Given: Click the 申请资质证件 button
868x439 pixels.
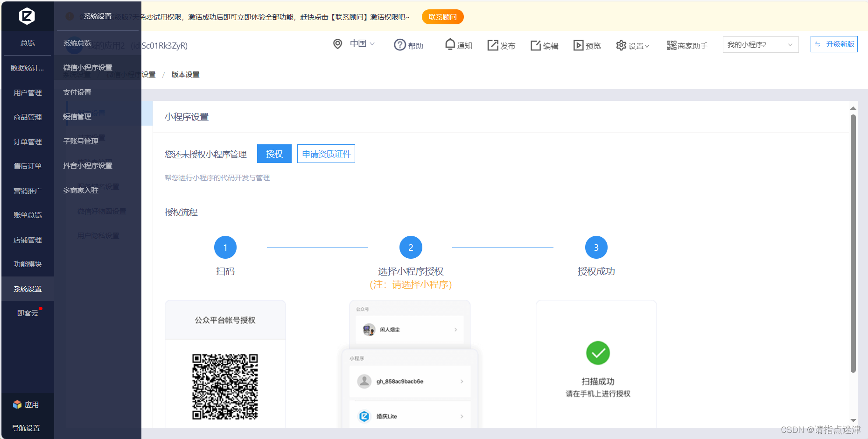Looking at the screenshot, I should click(x=326, y=154).
